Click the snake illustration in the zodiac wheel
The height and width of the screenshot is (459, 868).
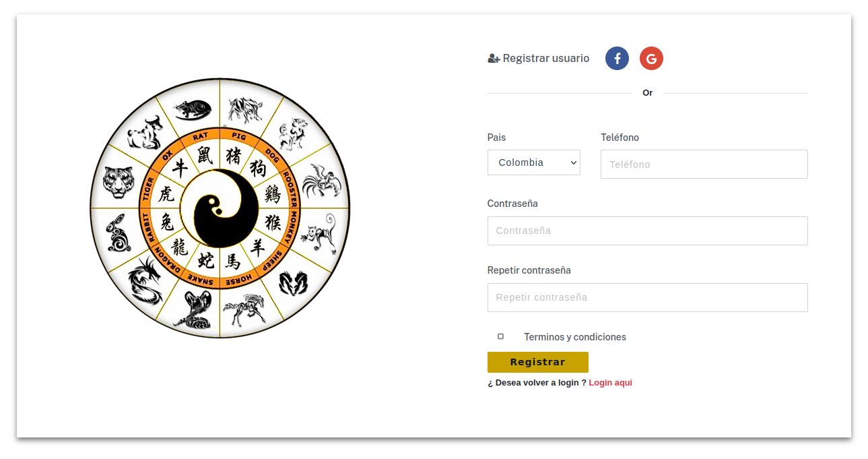(193, 310)
